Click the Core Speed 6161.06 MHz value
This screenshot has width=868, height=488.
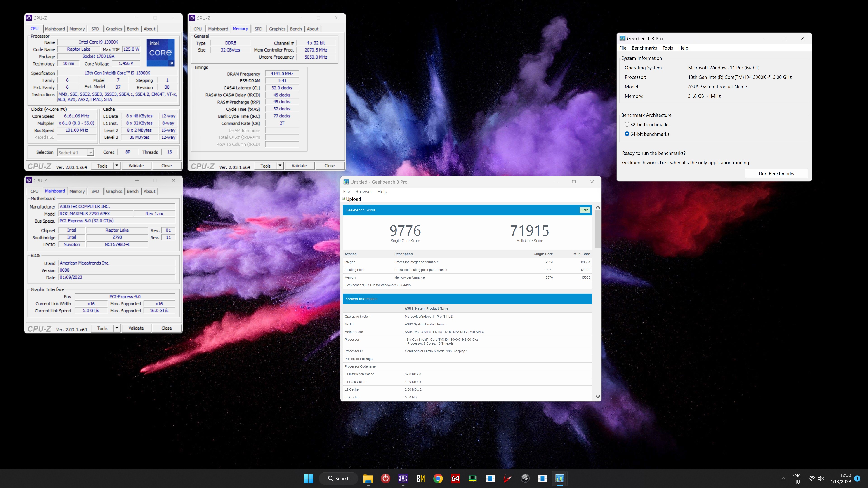click(76, 116)
